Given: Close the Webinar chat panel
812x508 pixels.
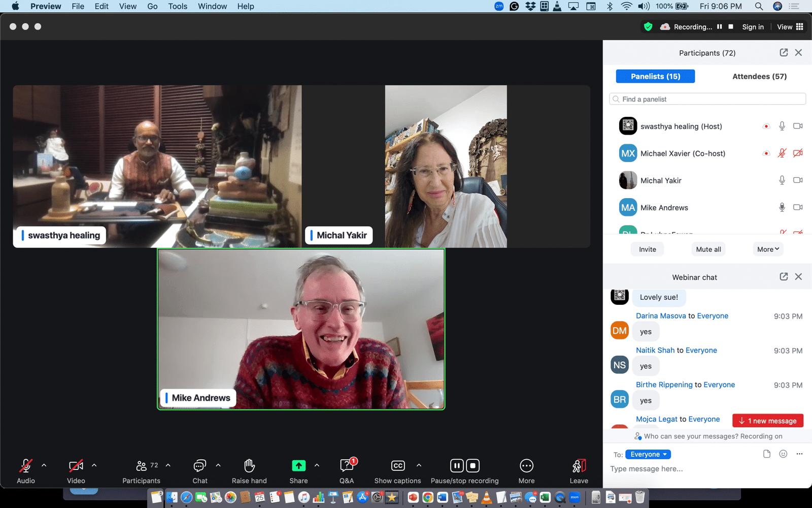Looking at the screenshot, I should pos(798,276).
